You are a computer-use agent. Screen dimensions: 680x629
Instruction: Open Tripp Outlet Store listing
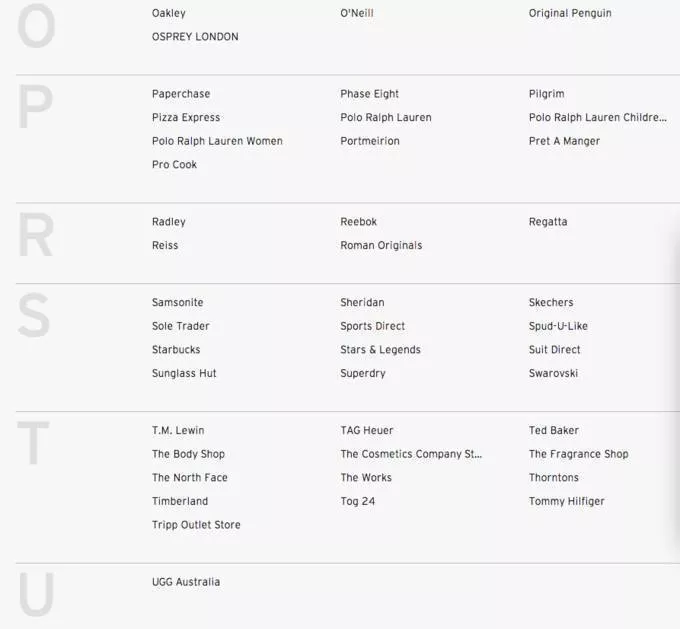tap(196, 525)
